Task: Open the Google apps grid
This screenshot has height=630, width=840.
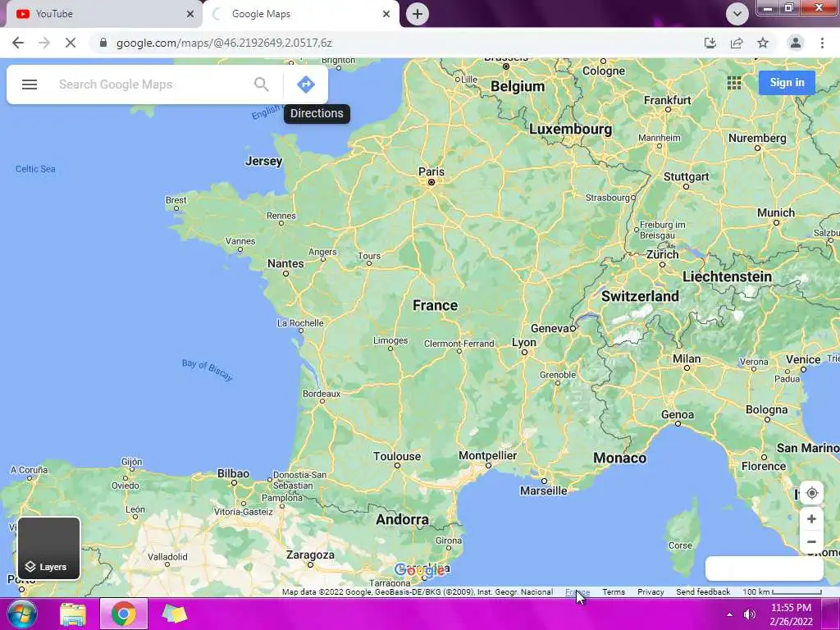Action: coord(734,83)
